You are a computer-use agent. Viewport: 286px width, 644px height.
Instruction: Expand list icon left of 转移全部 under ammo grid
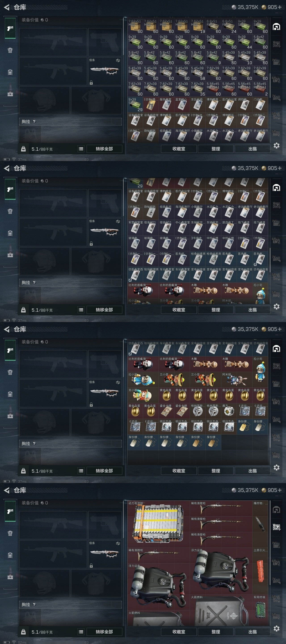[81, 149]
